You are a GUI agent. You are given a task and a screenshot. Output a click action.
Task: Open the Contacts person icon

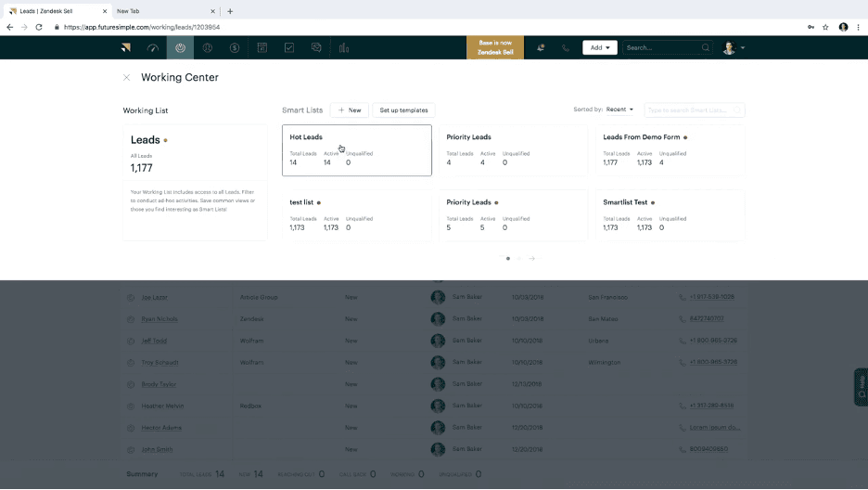click(x=208, y=47)
